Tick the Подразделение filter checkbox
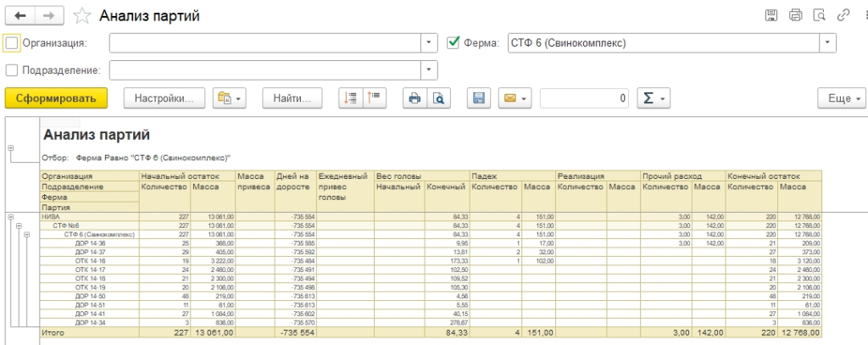The height and width of the screenshot is (345, 868). 12,70
